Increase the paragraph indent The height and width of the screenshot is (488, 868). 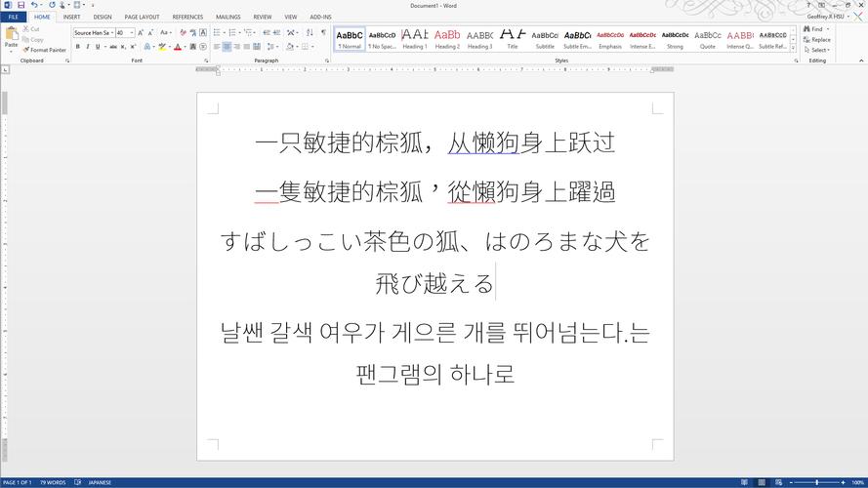coord(276,33)
